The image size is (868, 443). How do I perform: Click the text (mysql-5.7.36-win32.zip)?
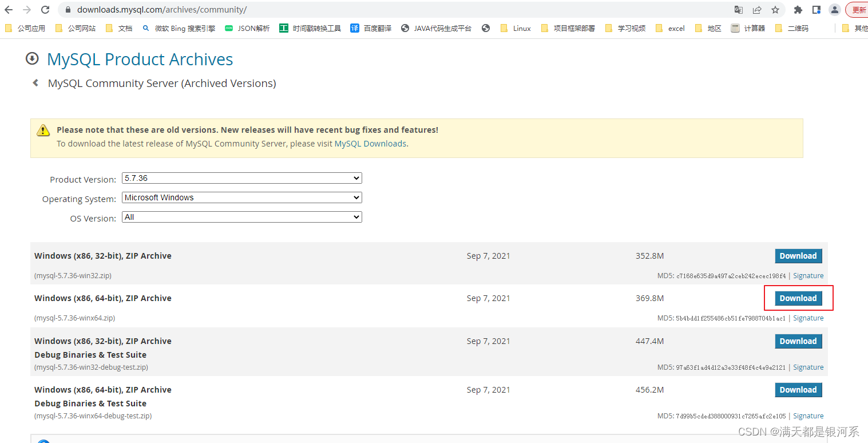[73, 276]
